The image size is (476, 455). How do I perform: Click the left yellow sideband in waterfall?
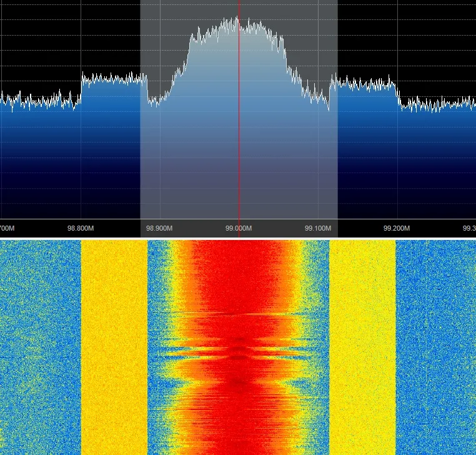[x=114, y=347]
